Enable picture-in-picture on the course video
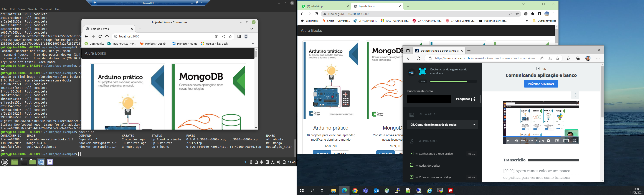Image resolution: width=644 pixels, height=195 pixels. click(x=557, y=141)
